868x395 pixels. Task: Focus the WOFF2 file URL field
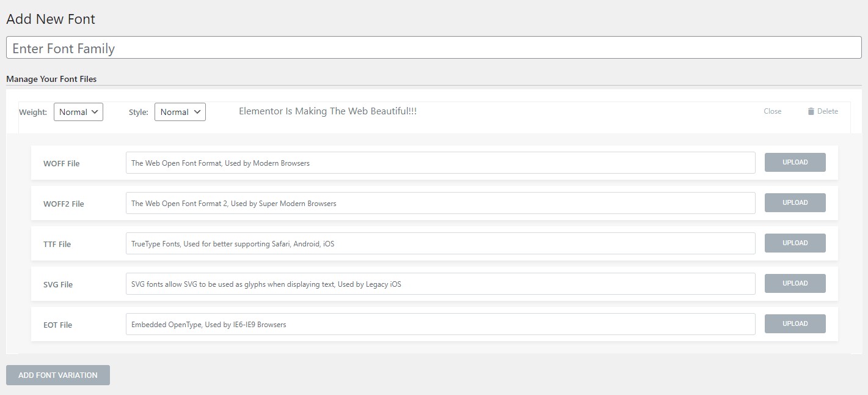click(440, 203)
